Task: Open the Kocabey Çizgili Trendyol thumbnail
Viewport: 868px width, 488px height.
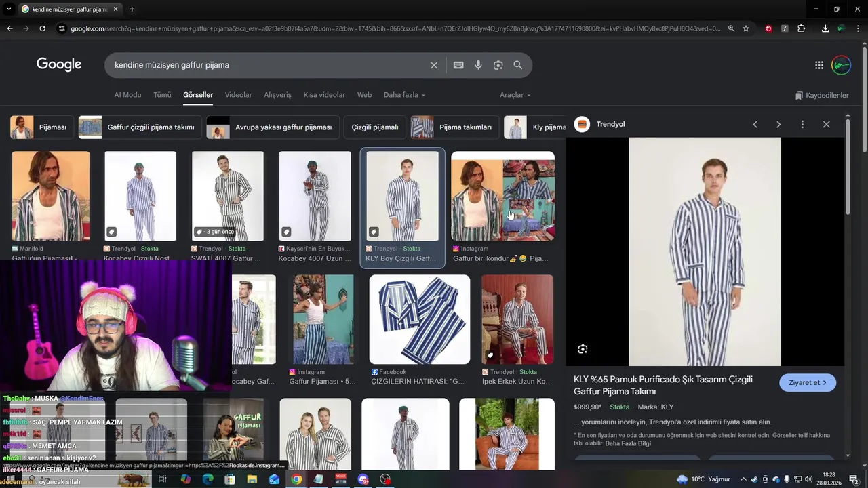Action: click(140, 197)
